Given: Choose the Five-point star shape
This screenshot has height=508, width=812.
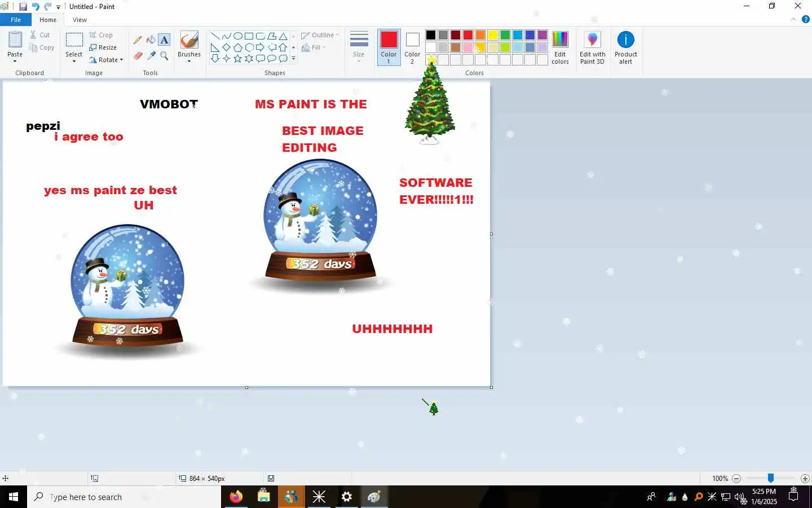Looking at the screenshot, I should pyautogui.click(x=237, y=59).
